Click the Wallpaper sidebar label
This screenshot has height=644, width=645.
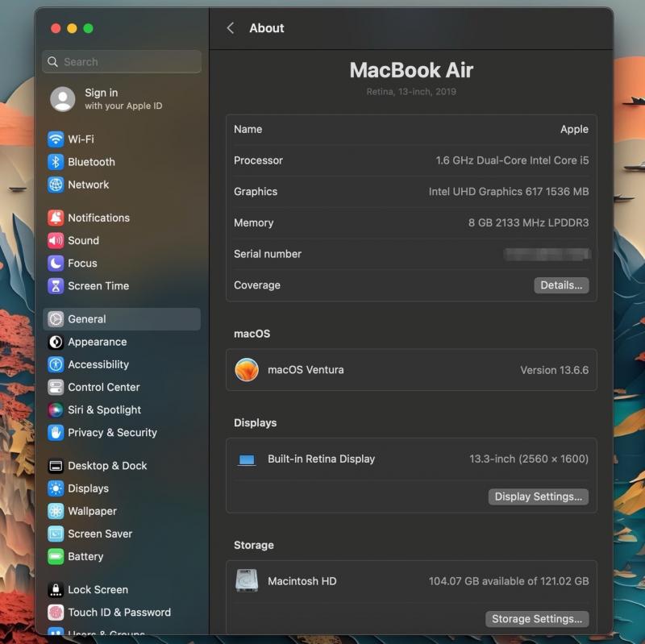click(x=92, y=511)
